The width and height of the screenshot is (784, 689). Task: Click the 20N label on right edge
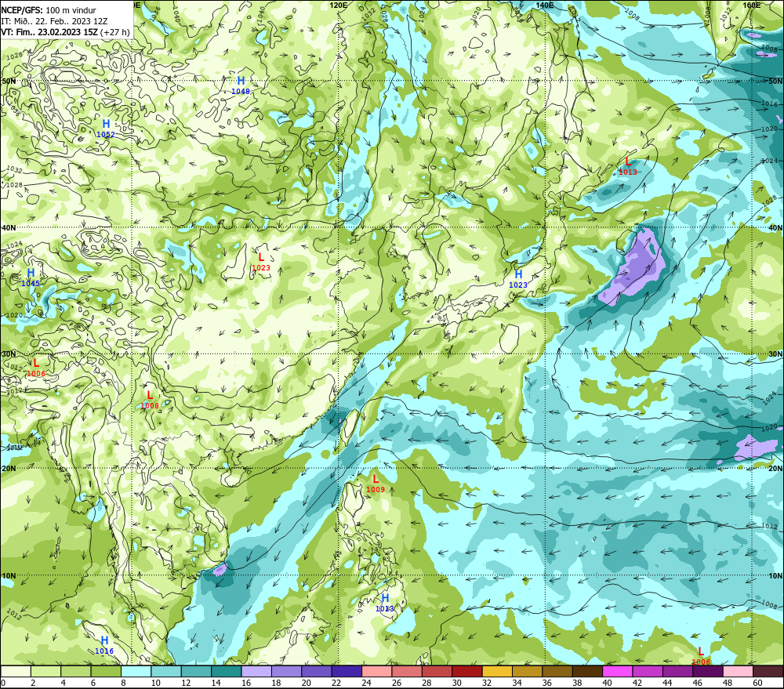[x=775, y=469]
